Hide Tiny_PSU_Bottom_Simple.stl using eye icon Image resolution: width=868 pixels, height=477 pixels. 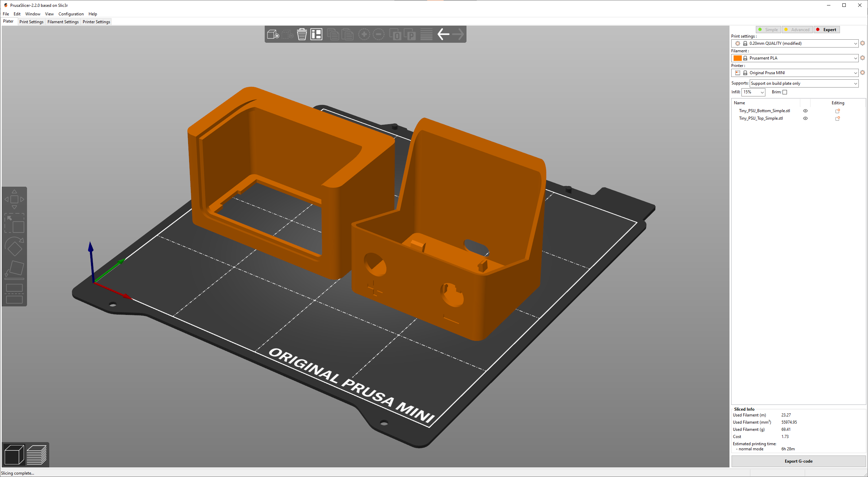pos(805,111)
